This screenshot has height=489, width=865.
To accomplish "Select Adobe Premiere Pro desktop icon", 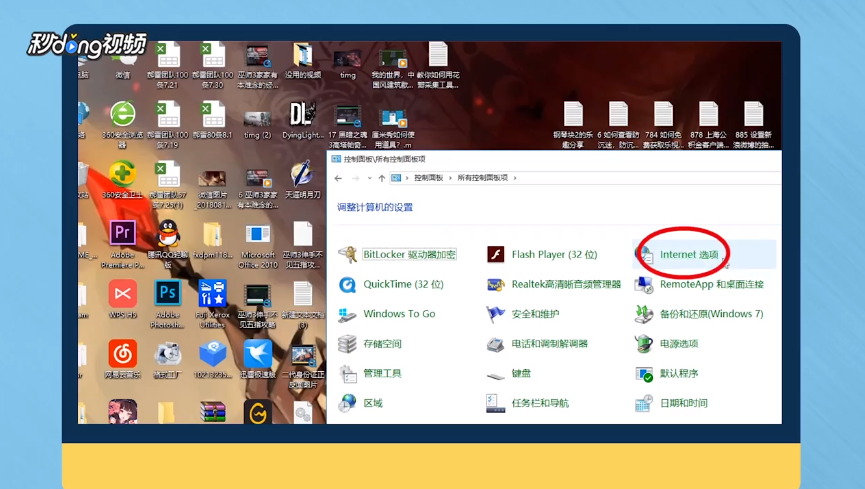I will click(122, 244).
